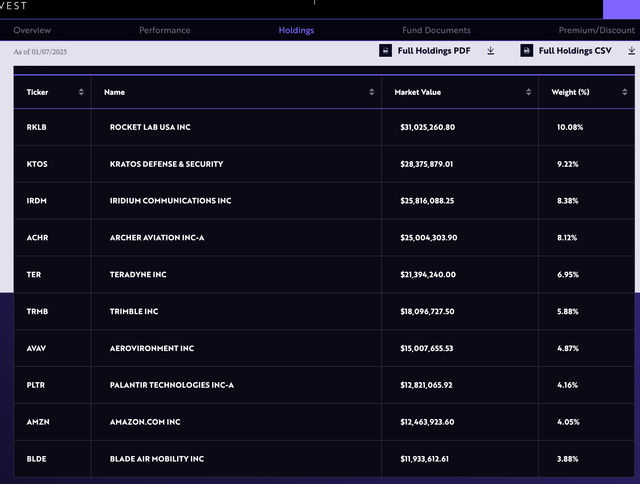Select the Holdings tab
The height and width of the screenshot is (484, 640).
point(296,30)
